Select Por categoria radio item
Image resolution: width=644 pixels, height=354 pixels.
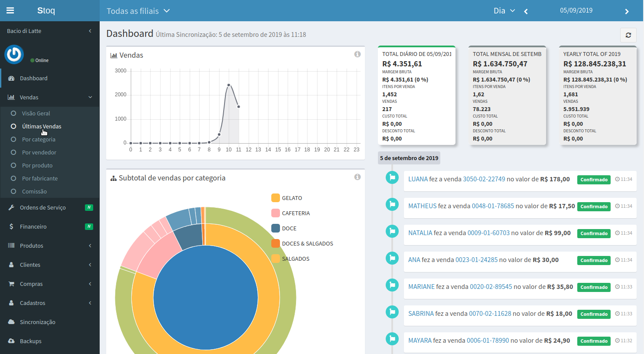[13, 140]
